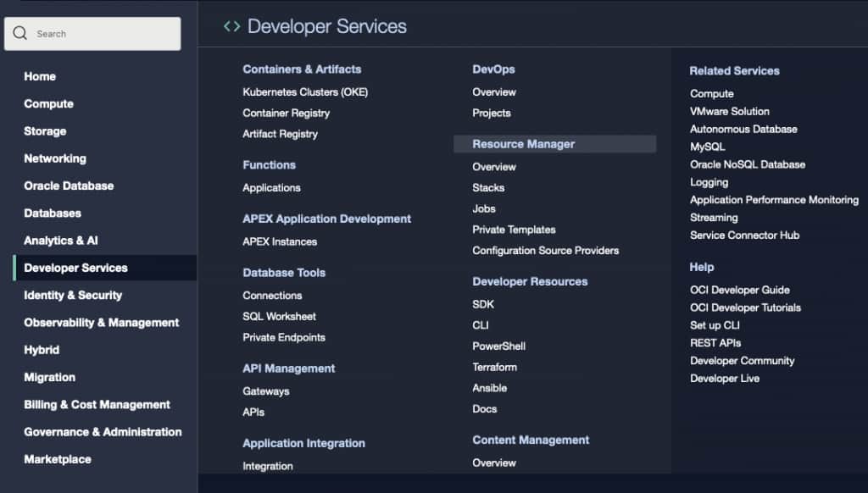868x493 pixels.
Task: Open CLI under Developer Resources
Action: pos(481,325)
